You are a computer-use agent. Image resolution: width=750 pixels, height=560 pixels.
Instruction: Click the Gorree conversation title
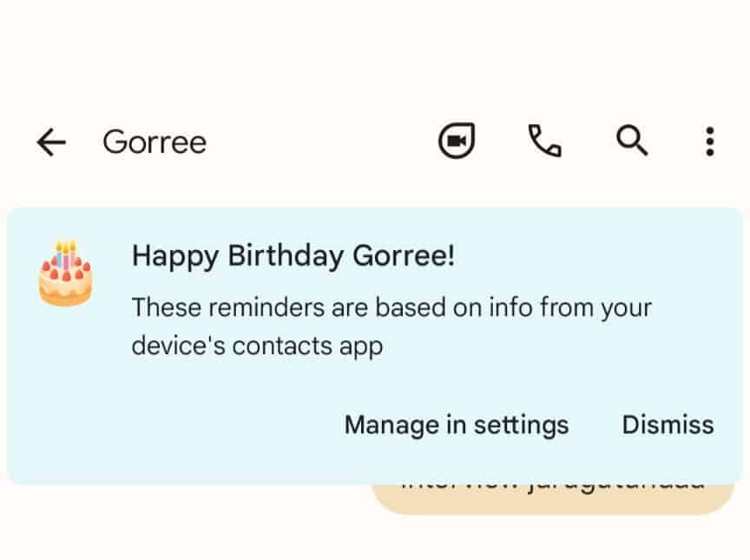[155, 142]
